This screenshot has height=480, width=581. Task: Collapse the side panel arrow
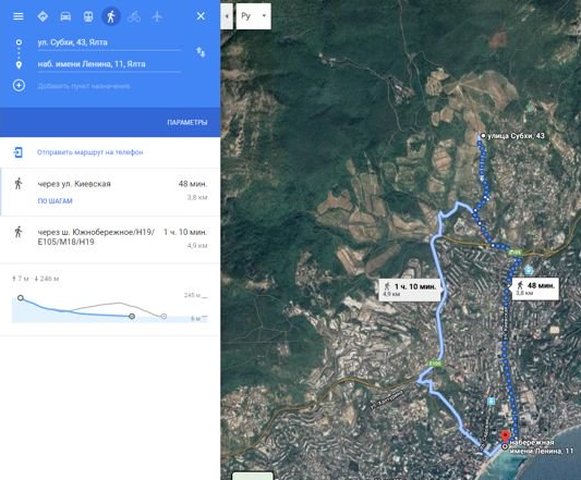[227, 16]
